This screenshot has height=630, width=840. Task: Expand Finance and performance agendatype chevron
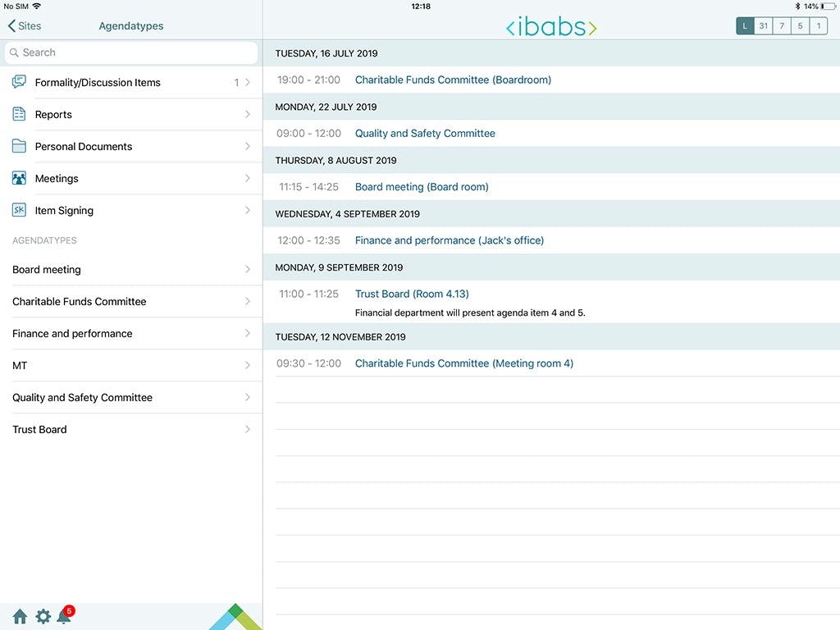(x=248, y=333)
